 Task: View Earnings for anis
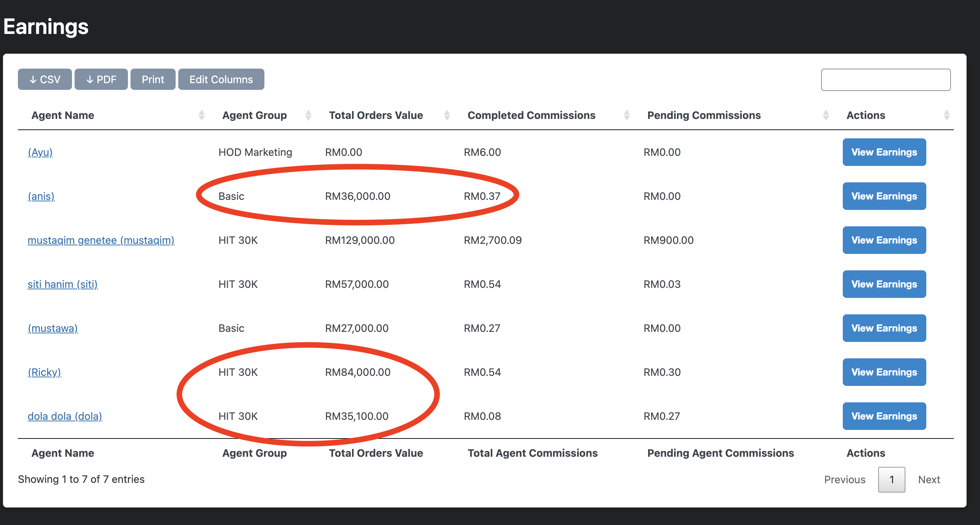884,196
